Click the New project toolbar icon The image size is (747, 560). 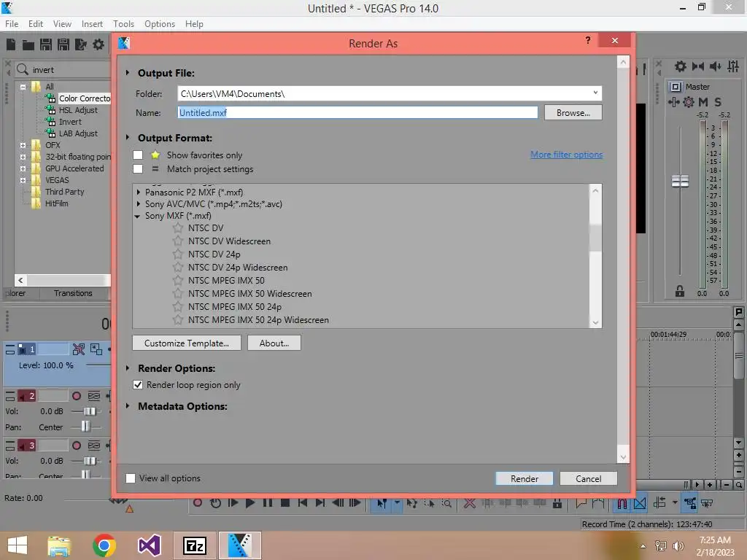click(x=10, y=44)
